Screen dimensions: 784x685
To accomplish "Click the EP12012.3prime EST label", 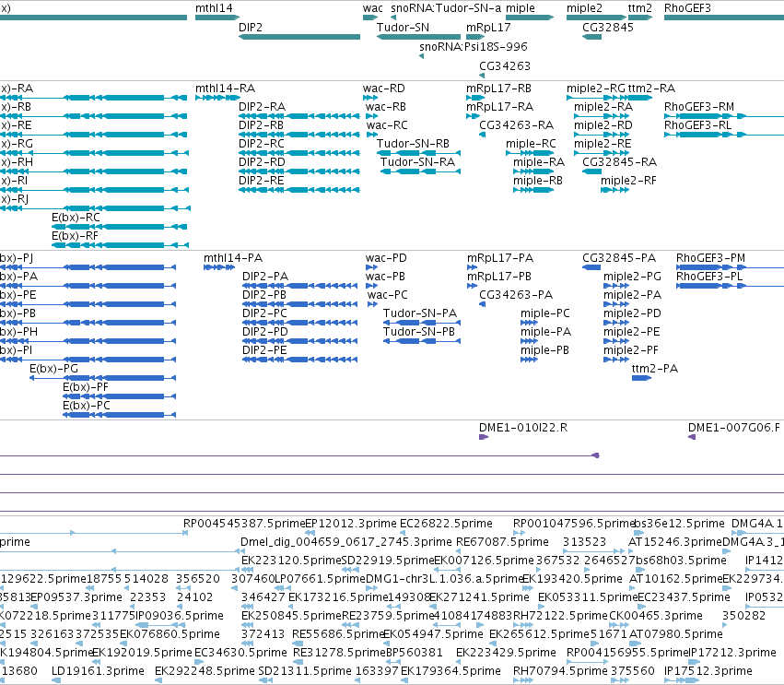I will (x=350, y=524).
